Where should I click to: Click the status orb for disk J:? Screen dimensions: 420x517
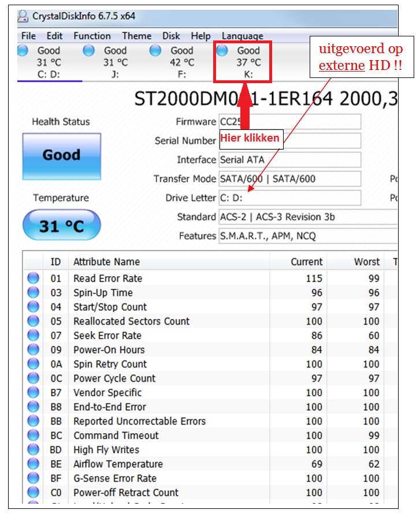pyautogui.click(x=89, y=50)
